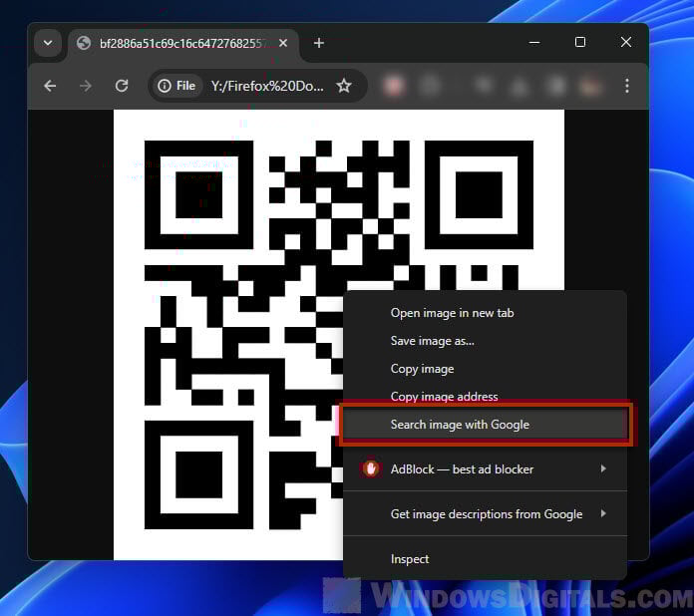
Task: Select Copy image address
Action: point(485,397)
